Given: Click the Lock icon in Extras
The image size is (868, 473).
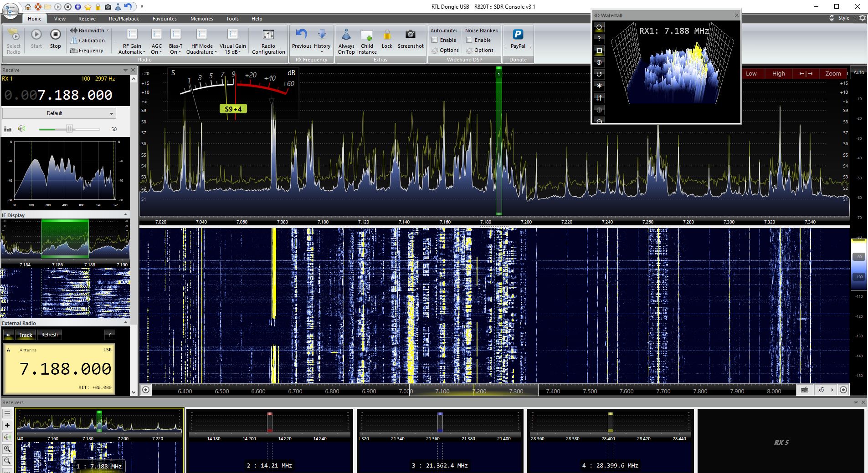Looking at the screenshot, I should tap(387, 35).
